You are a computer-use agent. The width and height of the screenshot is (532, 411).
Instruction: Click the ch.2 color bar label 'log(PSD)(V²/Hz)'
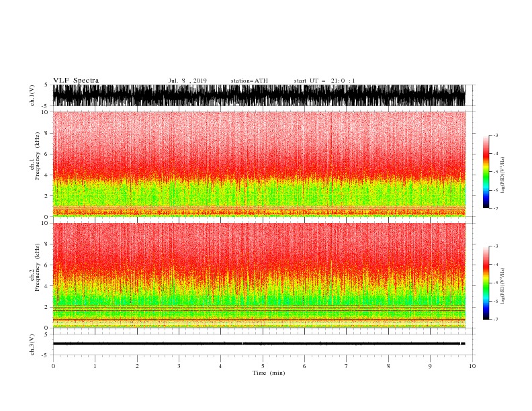pos(502,285)
